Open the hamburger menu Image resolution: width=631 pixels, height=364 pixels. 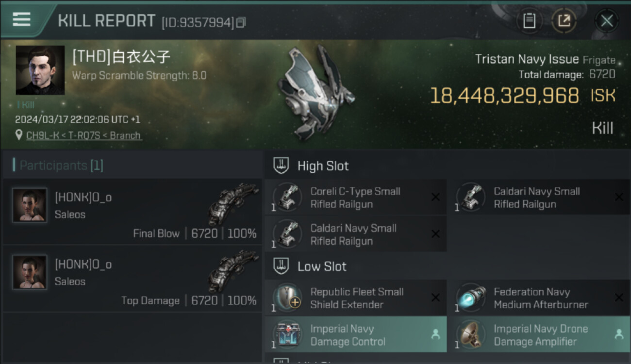click(x=22, y=19)
